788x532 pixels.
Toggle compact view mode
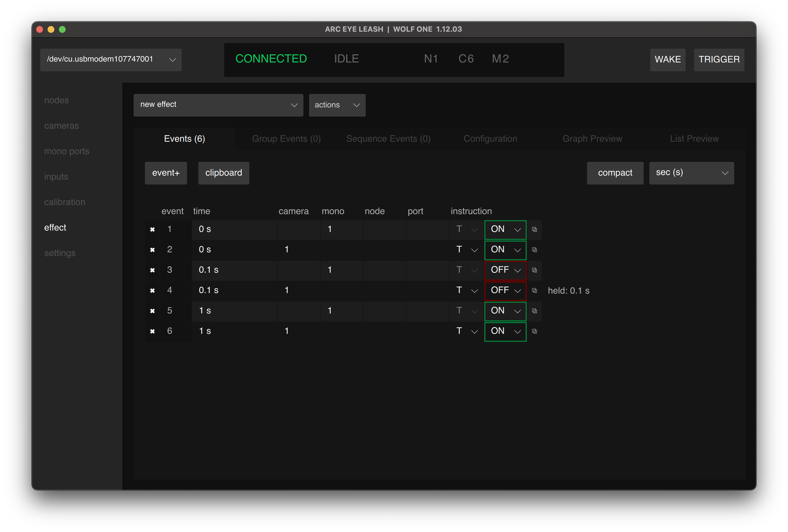click(615, 173)
